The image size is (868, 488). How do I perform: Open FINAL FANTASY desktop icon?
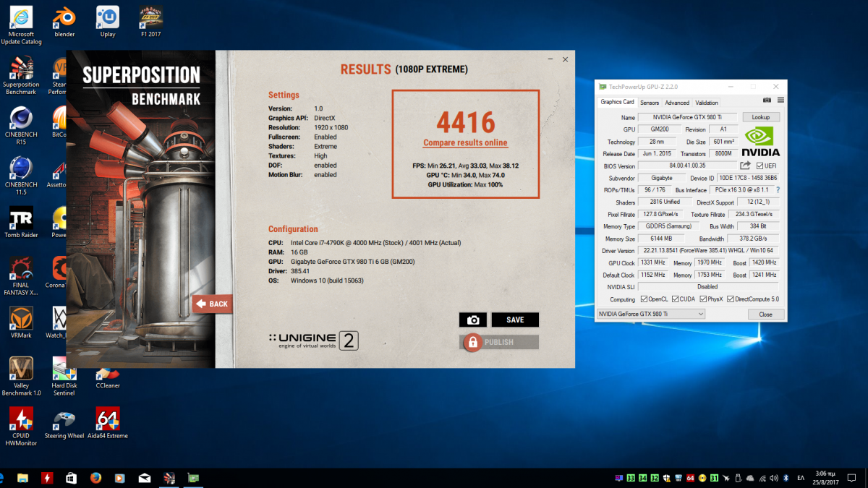click(20, 276)
